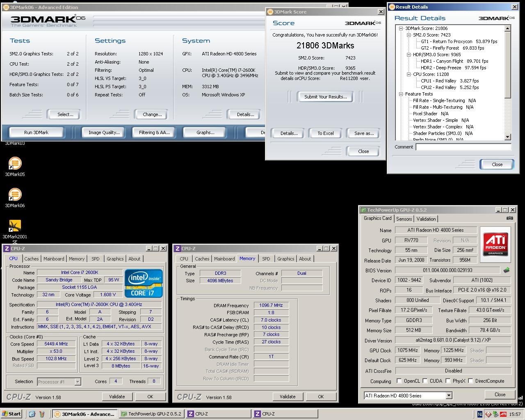Click the GPU-Z screenshot camera icon

(x=509, y=218)
